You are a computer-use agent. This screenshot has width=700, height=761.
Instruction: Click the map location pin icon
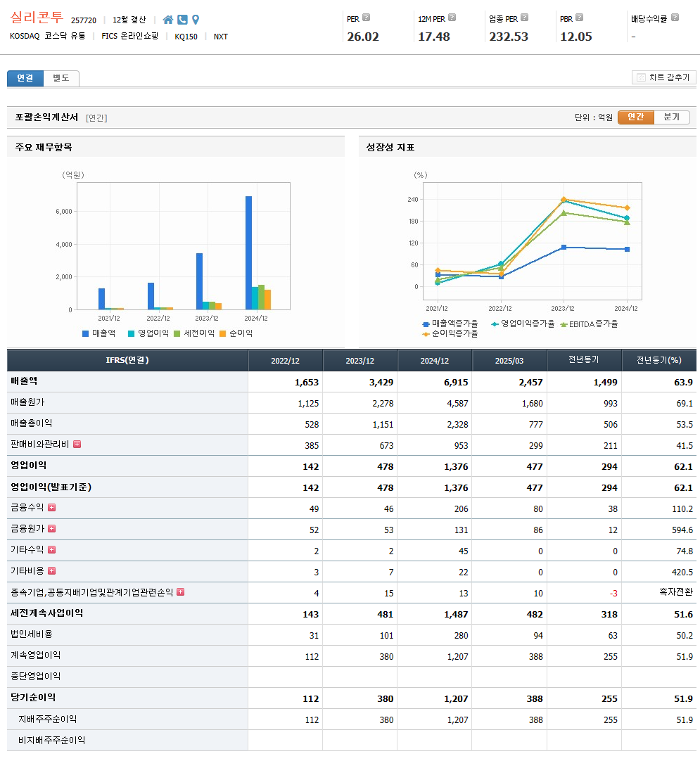[x=196, y=20]
